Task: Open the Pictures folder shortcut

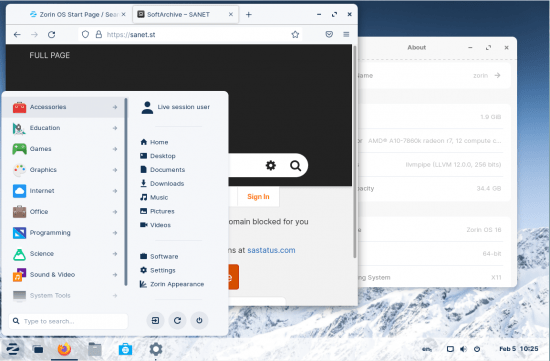Action: point(157,211)
